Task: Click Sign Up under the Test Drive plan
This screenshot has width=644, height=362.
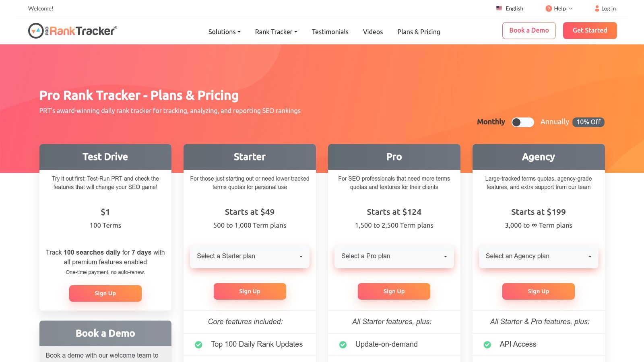Action: tap(105, 293)
